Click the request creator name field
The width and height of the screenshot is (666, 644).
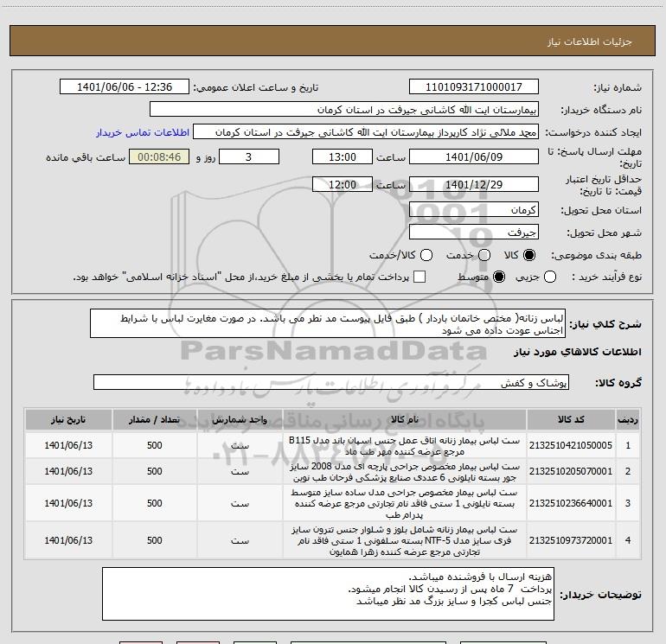click(x=366, y=132)
